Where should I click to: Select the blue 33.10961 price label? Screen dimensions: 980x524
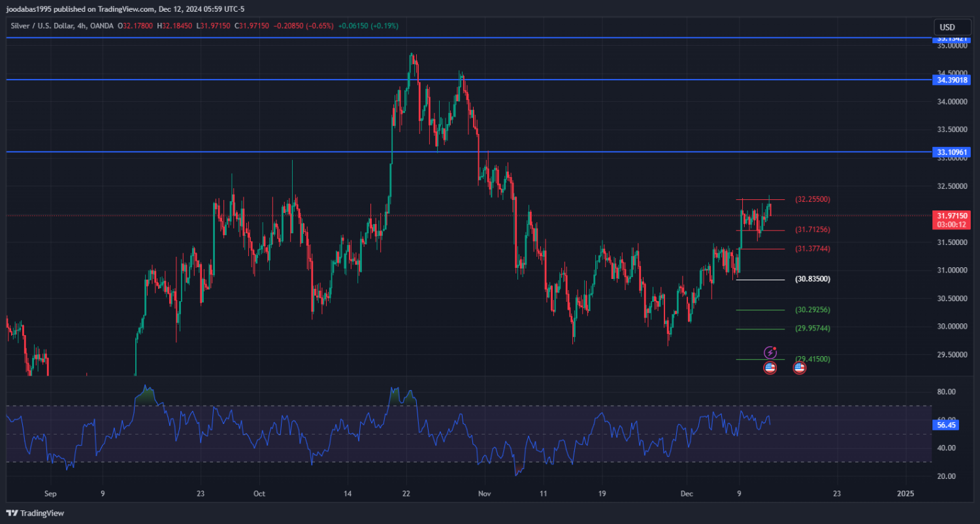click(x=952, y=152)
